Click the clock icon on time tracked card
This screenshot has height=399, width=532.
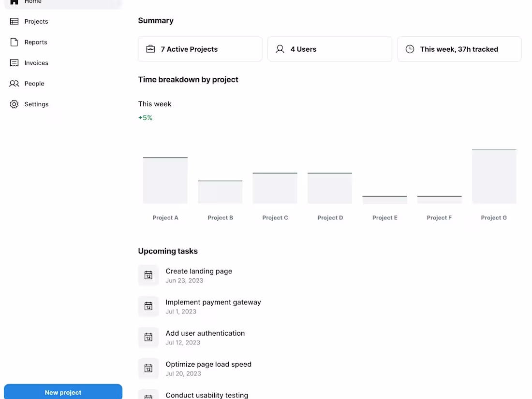click(x=410, y=49)
